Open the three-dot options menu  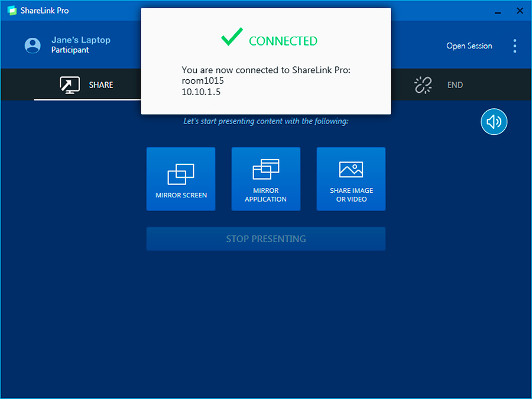tap(514, 46)
